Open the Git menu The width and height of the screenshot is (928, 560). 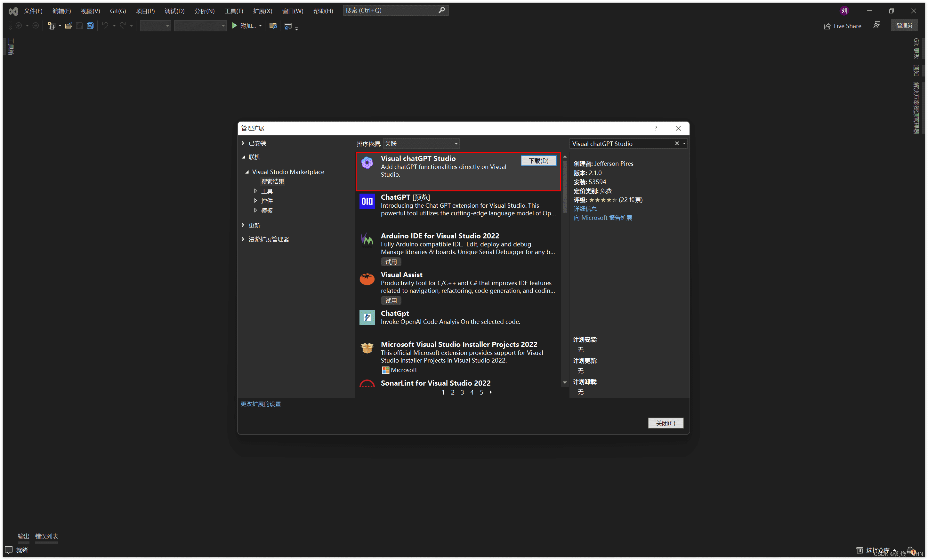(118, 11)
